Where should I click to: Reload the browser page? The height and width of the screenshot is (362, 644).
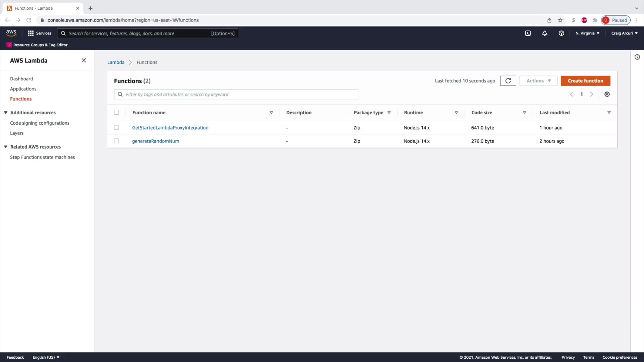[29, 20]
